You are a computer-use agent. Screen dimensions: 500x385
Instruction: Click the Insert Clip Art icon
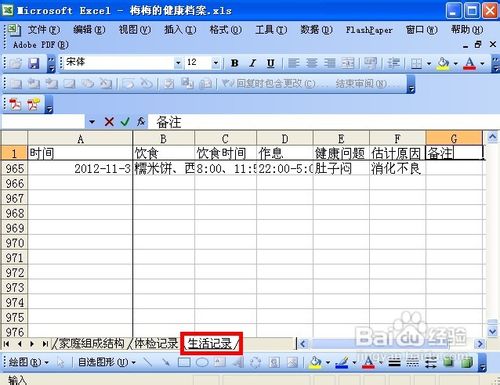click(x=274, y=362)
